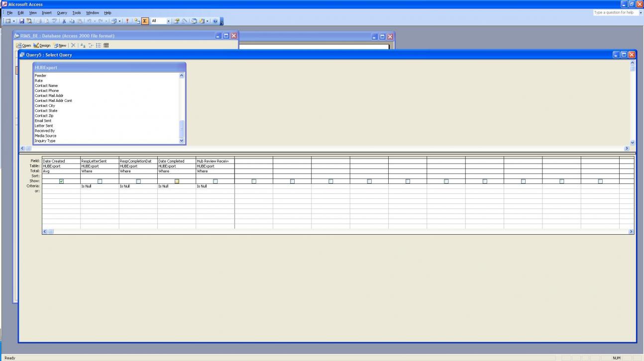Click the Build toolbar icon
This screenshot has width=644, height=361.
(184, 21)
